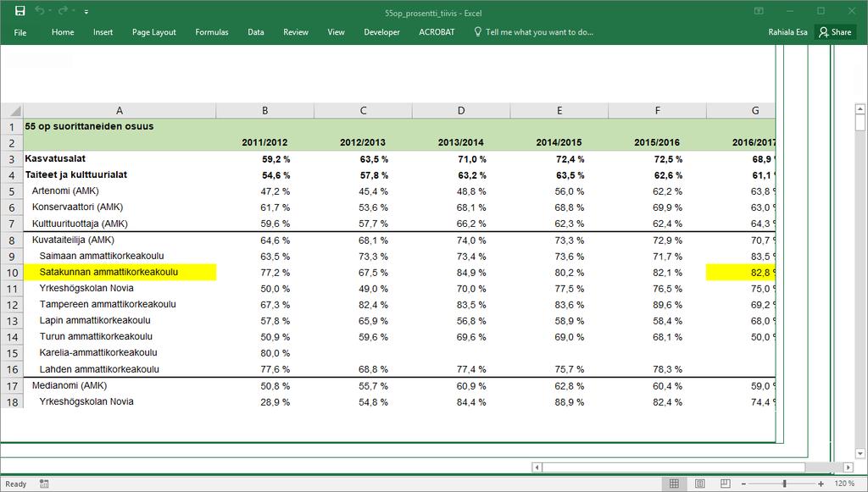
Task: Select column D header
Action: click(x=461, y=111)
